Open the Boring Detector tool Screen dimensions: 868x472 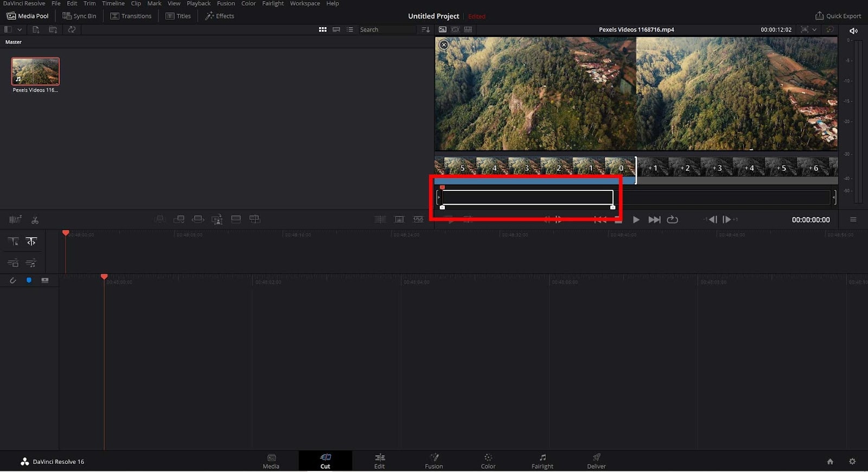point(15,219)
